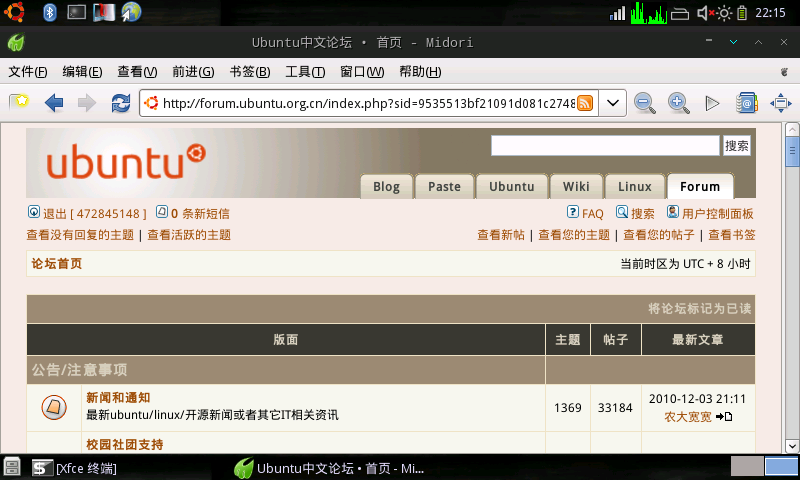Open the 查看(V) menu
The height and width of the screenshot is (480, 800).
point(137,72)
